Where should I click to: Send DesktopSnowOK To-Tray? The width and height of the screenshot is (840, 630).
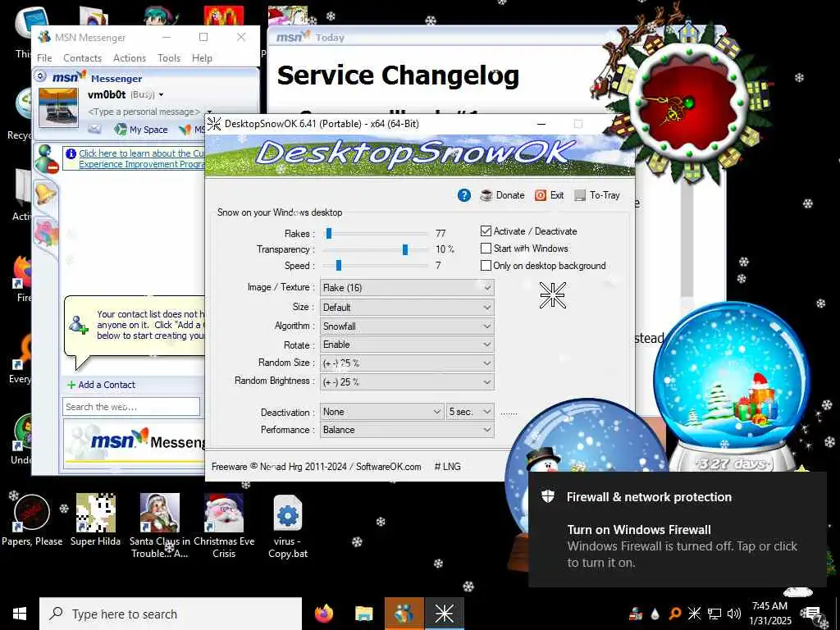pyautogui.click(x=597, y=195)
